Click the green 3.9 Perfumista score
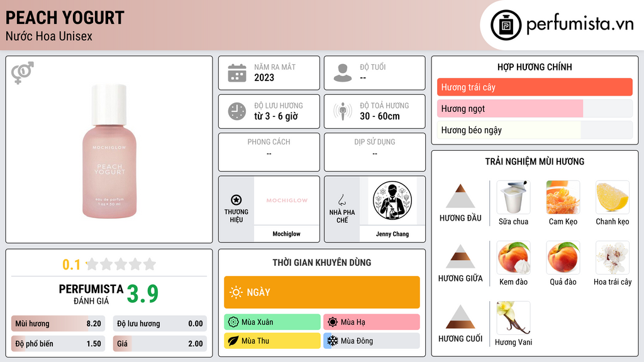The height and width of the screenshot is (362, 644). [143, 294]
